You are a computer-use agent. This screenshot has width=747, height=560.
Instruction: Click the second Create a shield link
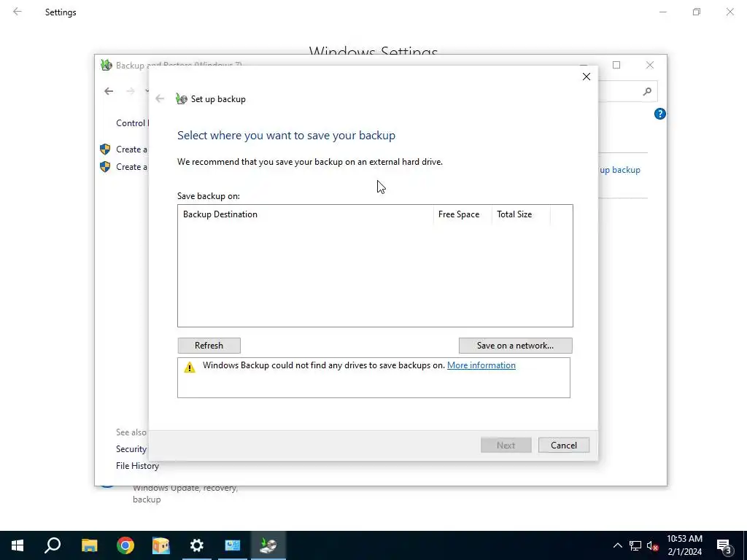123,167
